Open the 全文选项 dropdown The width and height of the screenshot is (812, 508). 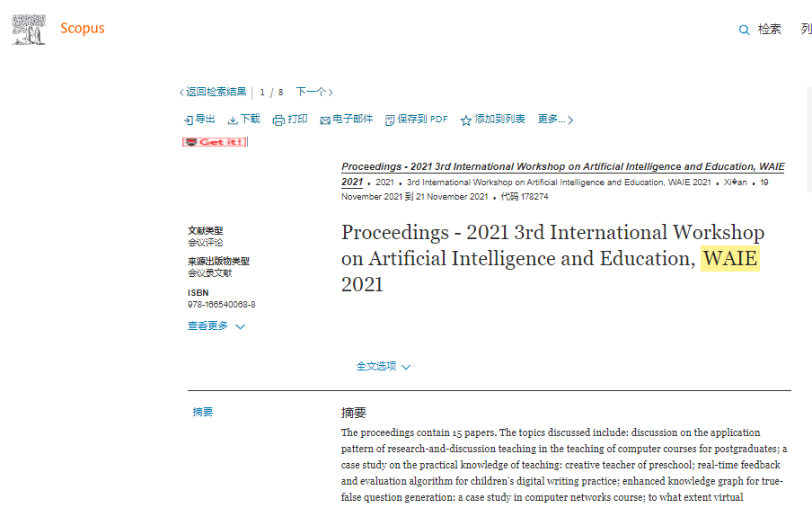click(384, 367)
